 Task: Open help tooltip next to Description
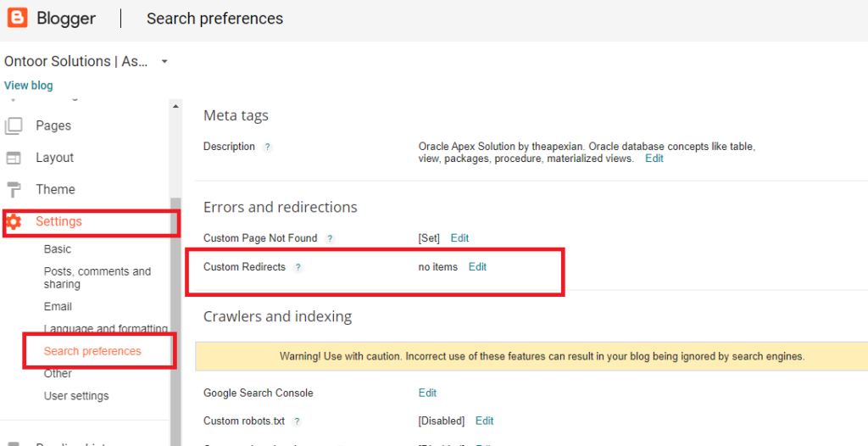click(x=268, y=147)
